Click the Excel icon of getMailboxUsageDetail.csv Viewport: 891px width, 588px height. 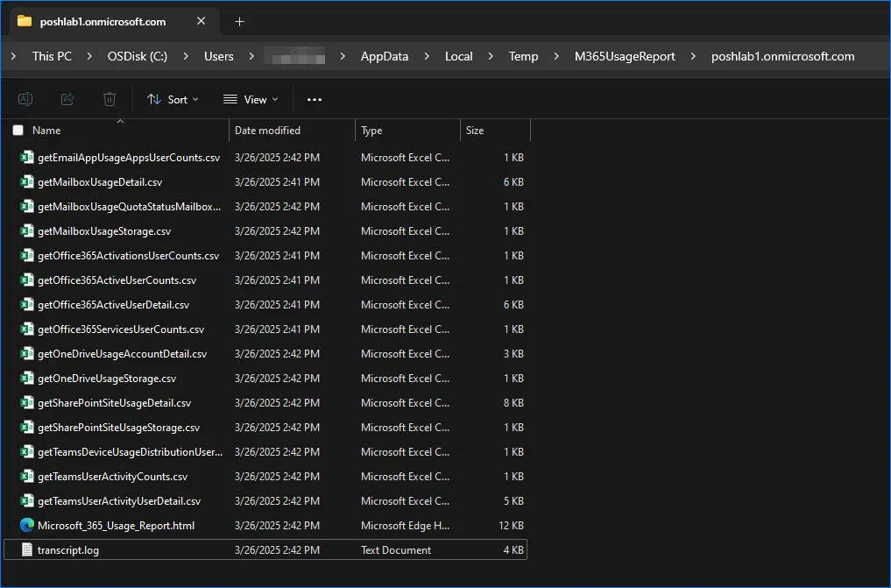click(x=27, y=182)
